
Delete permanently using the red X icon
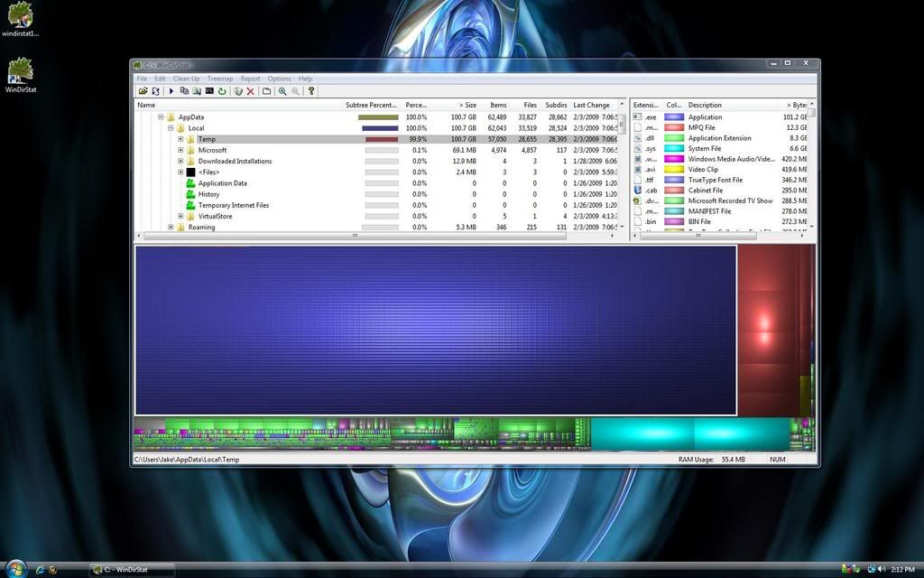coord(250,92)
